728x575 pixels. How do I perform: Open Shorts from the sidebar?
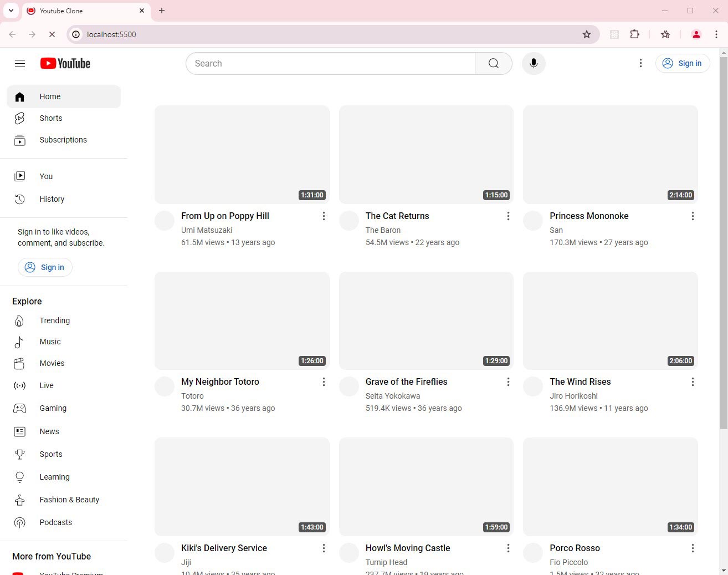click(64, 118)
